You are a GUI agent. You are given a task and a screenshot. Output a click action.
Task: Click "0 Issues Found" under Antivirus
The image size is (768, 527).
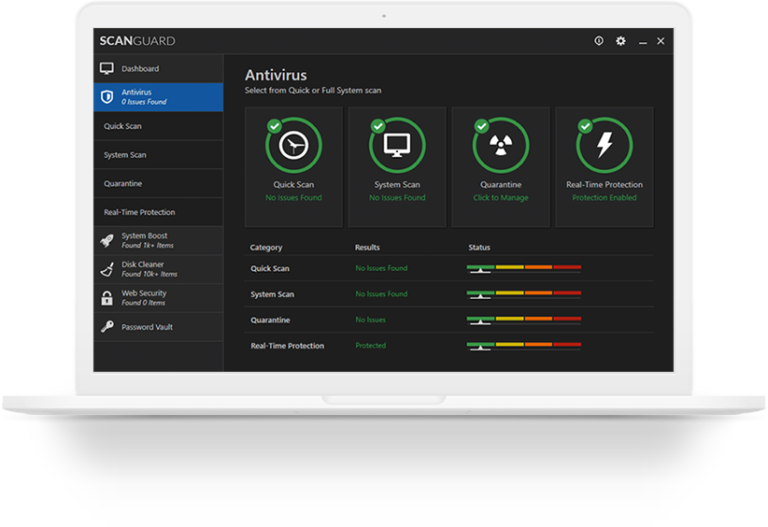(144, 102)
